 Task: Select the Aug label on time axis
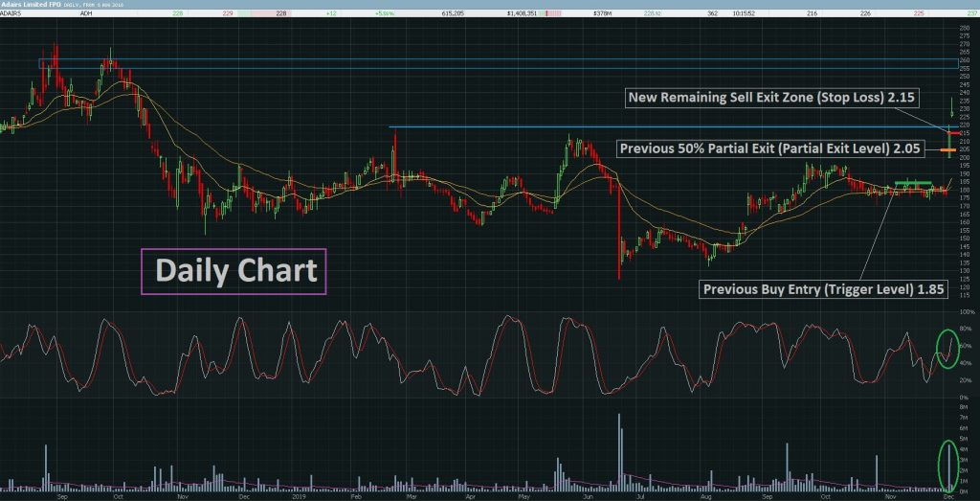(706, 496)
